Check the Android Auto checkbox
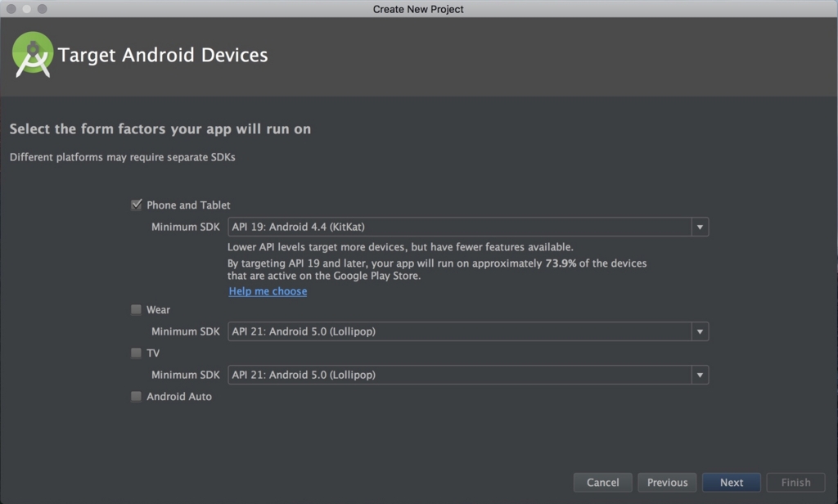The image size is (838, 504). [x=137, y=397]
